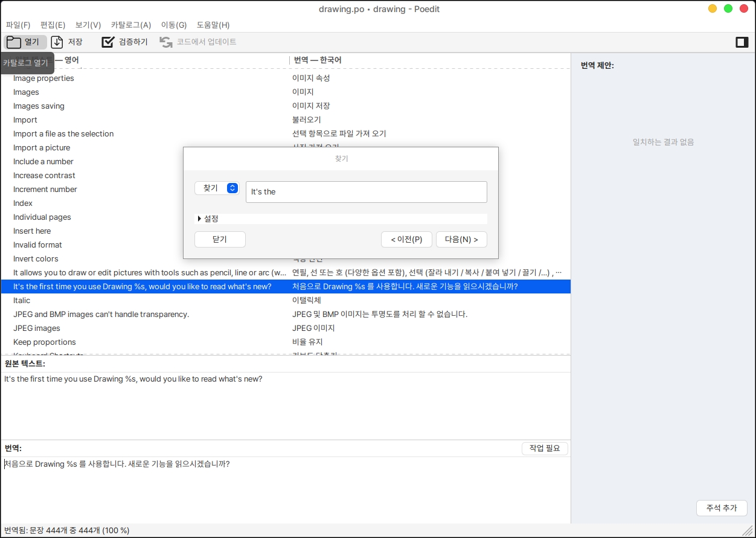Viewport: 756px width, 538px height.
Task: Click the validate checkmark icon
Action: 108,42
